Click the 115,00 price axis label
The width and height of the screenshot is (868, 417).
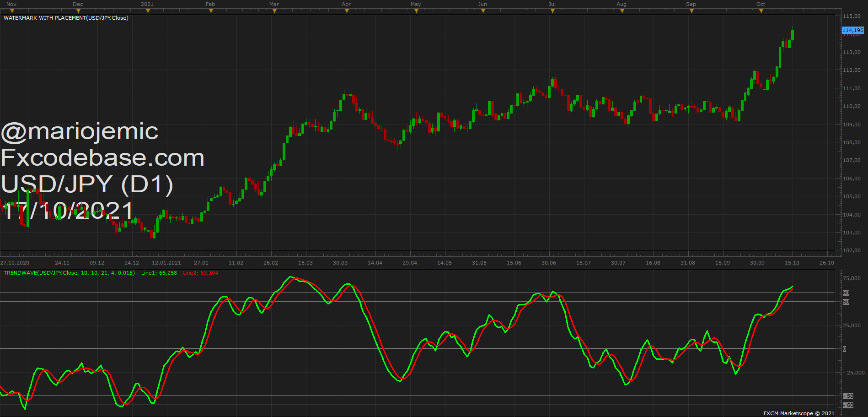pos(852,16)
